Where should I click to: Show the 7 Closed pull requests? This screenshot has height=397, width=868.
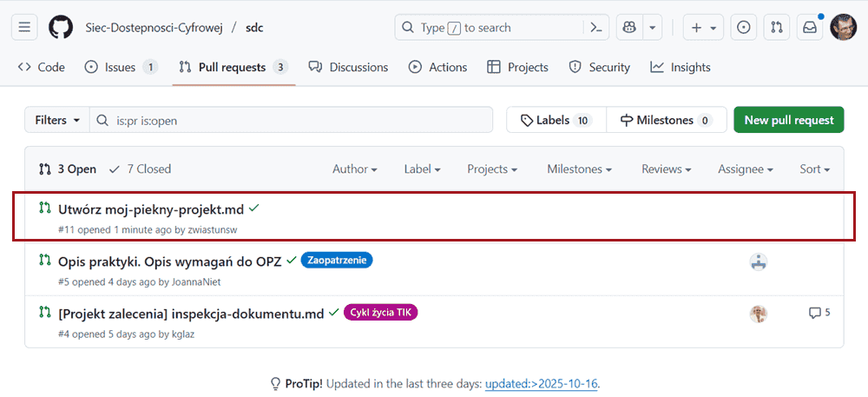coord(141,169)
